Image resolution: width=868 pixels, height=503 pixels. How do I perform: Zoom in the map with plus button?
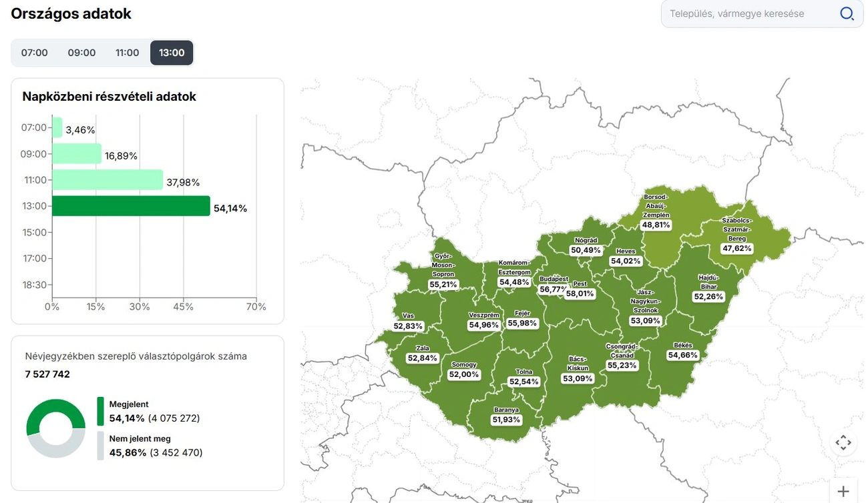(x=843, y=491)
